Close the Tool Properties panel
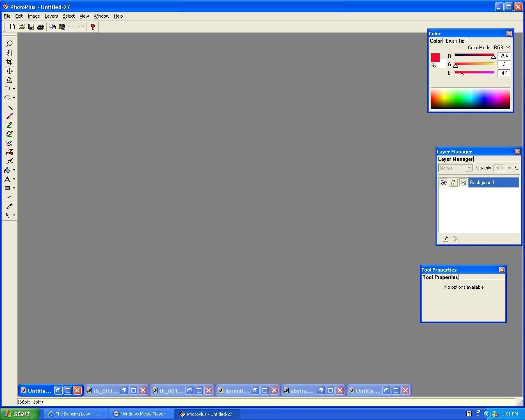Image resolution: width=525 pixels, height=420 pixels. 502,270
